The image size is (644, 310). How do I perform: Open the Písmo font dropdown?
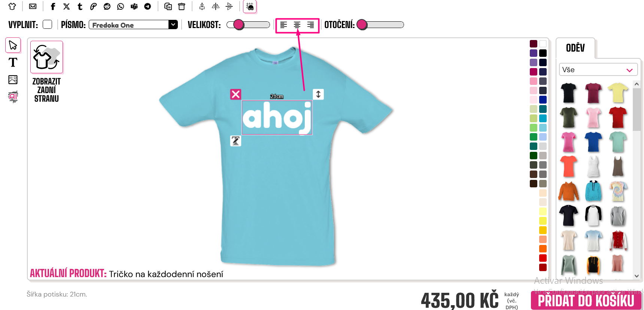click(133, 25)
